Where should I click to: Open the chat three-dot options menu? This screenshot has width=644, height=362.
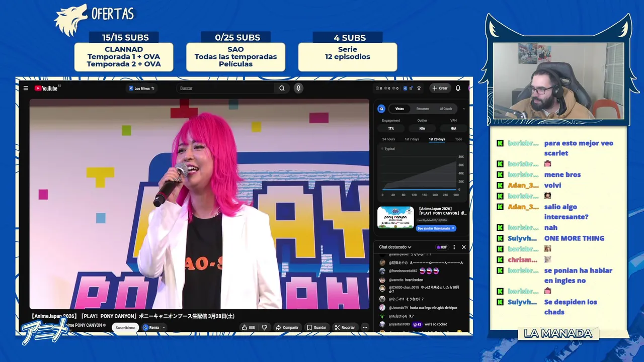click(454, 247)
